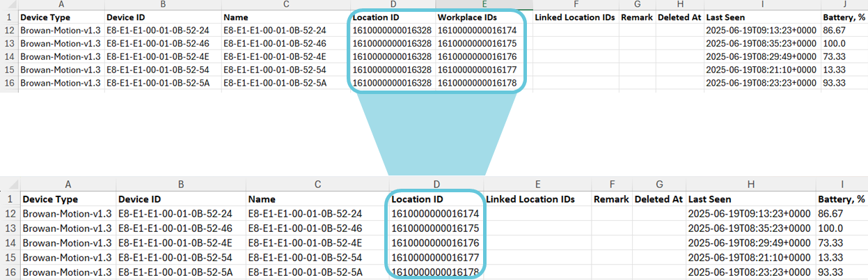
Task: Click Browan-Motion-v1.3 in lower row 15
Action: coord(67,257)
